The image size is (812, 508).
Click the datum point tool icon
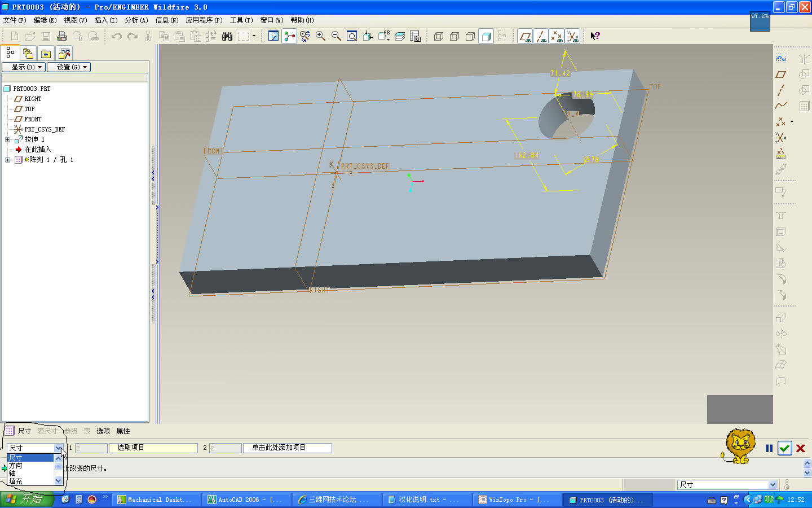[x=781, y=122]
